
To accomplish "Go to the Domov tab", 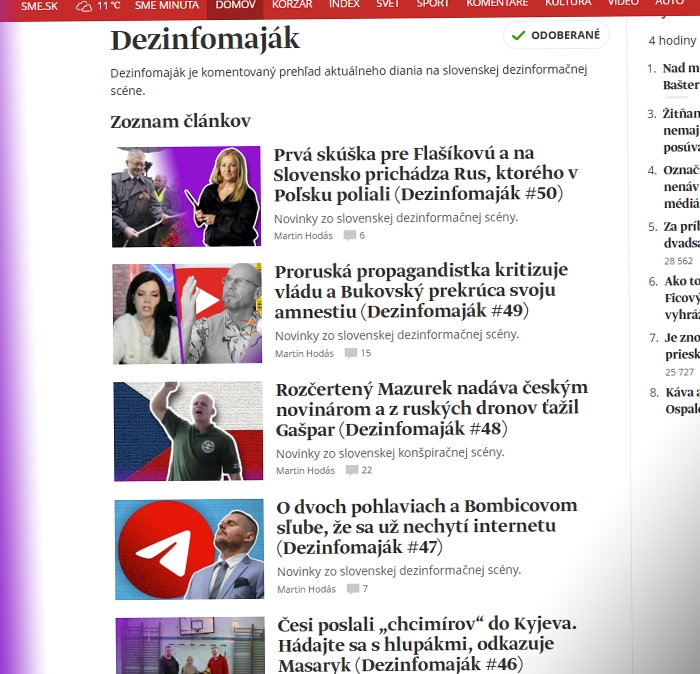I will pos(235,5).
